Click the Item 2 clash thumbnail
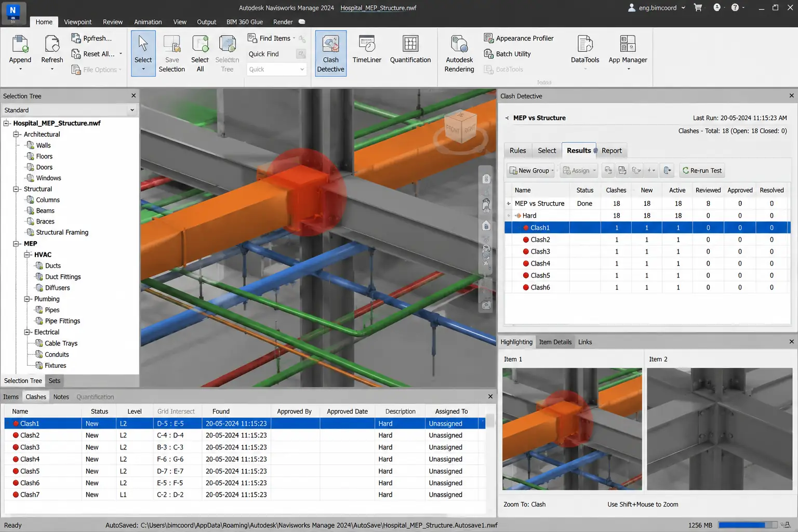Screen dimensions: 798x532 tap(720, 429)
